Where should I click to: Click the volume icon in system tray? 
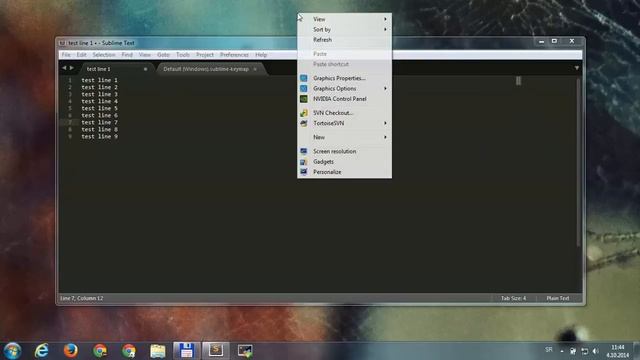(596, 351)
